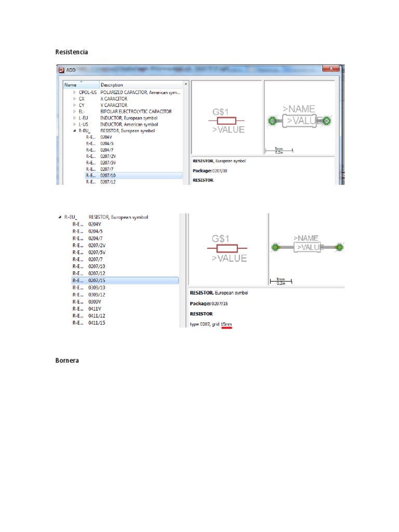This screenshot has height=532, width=399.
Task: Select the 0411/15 resistor package
Action: click(125, 323)
